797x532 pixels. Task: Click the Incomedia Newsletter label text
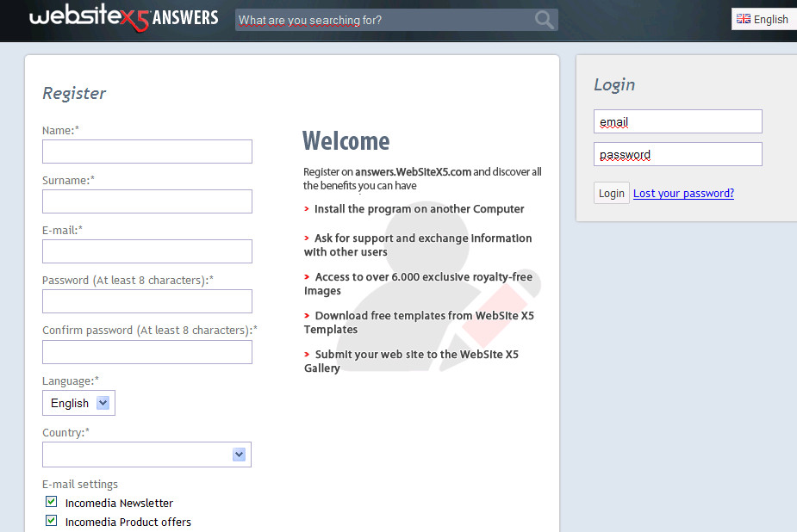click(x=119, y=503)
